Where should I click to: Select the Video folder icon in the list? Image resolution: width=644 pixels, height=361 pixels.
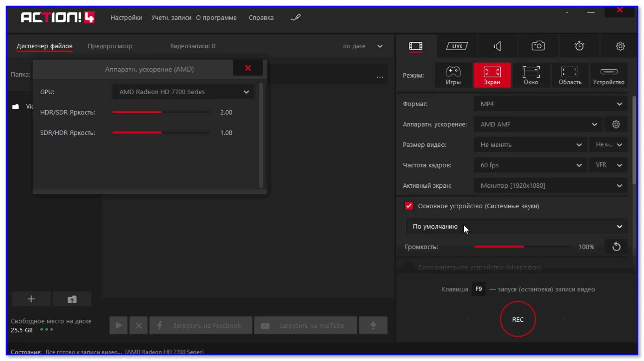pos(15,106)
